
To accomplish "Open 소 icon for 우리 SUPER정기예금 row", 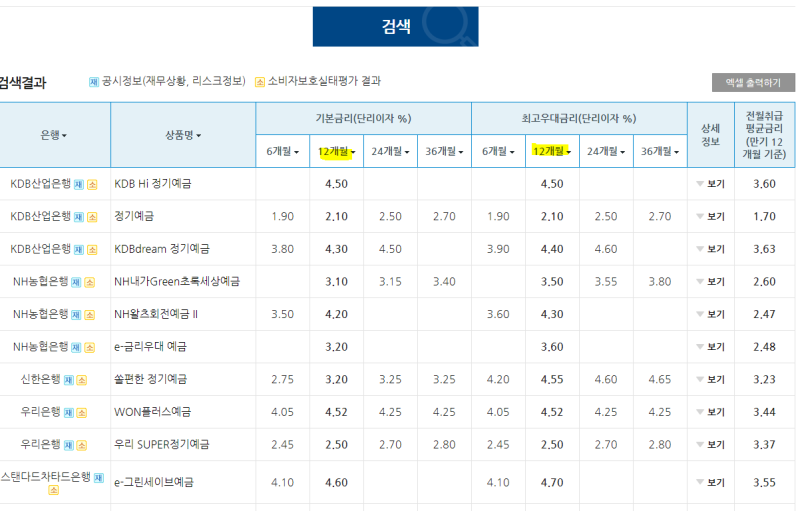I will 82,446.
